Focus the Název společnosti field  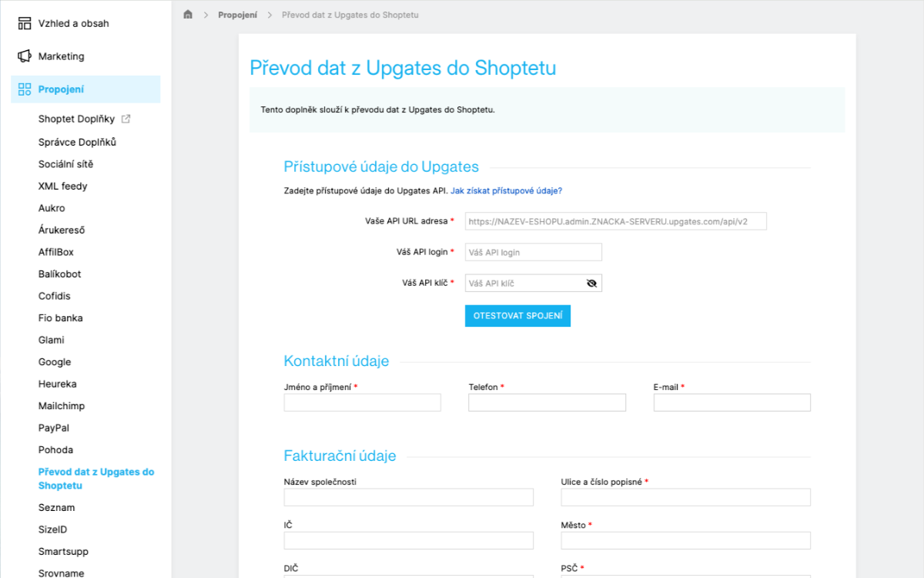tap(409, 497)
